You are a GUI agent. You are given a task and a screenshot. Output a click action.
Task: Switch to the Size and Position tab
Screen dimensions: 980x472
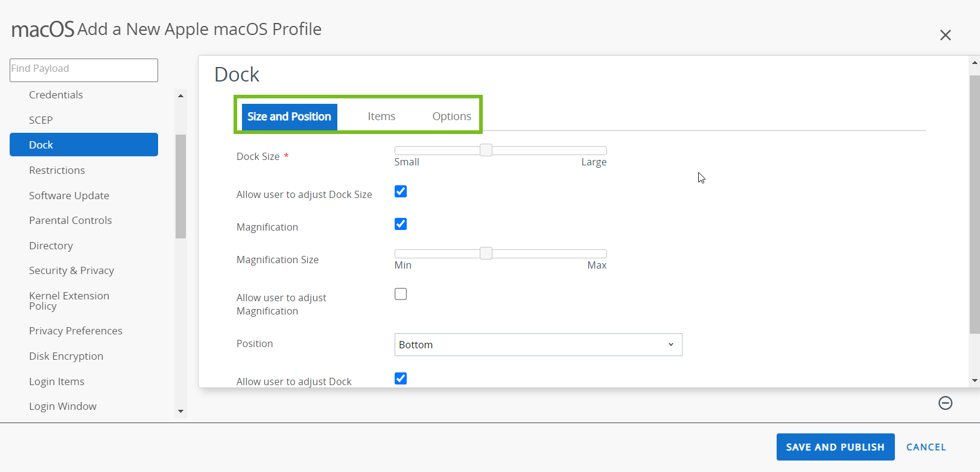(289, 116)
